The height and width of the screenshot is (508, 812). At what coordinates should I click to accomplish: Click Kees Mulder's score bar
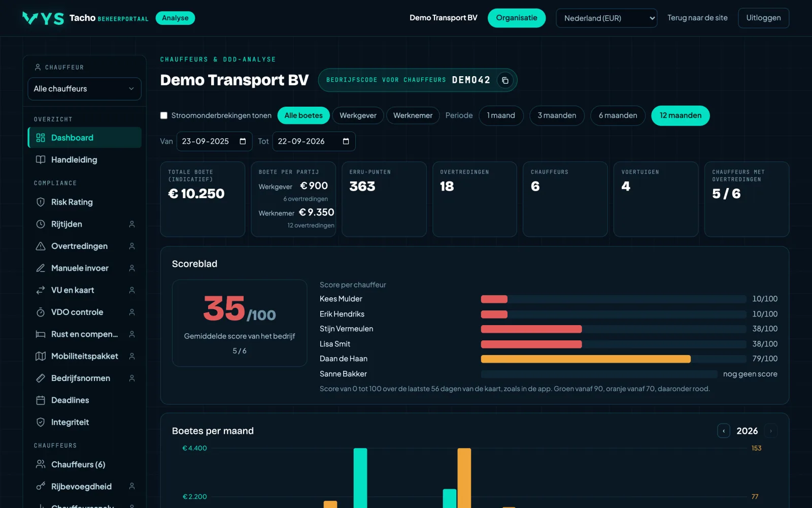[614, 299]
